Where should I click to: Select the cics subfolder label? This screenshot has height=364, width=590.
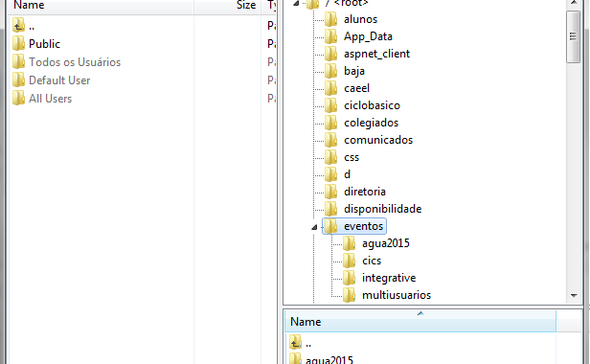point(372,261)
